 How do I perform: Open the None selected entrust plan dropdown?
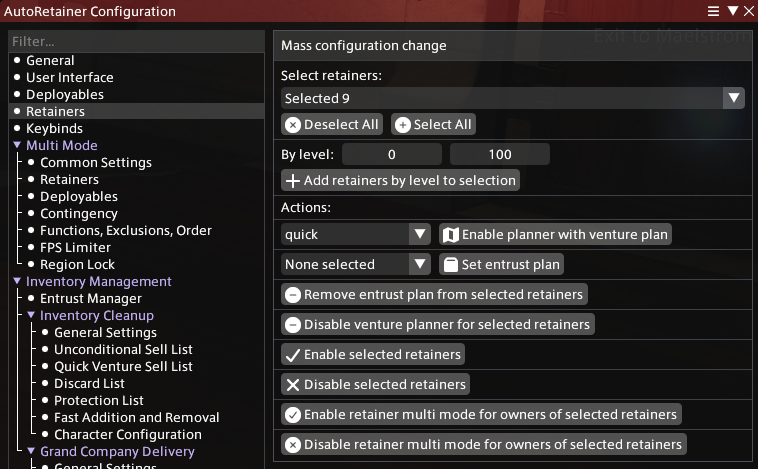click(x=355, y=264)
